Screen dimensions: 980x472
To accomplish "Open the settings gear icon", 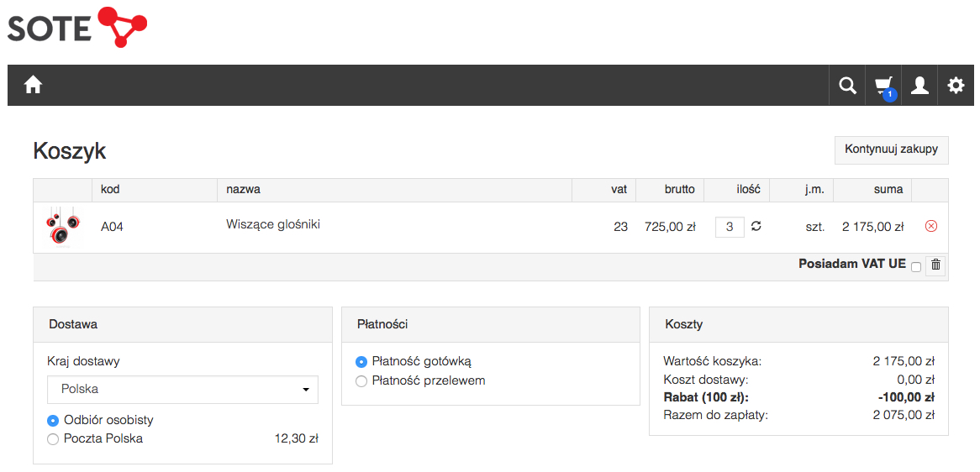I will (x=956, y=85).
